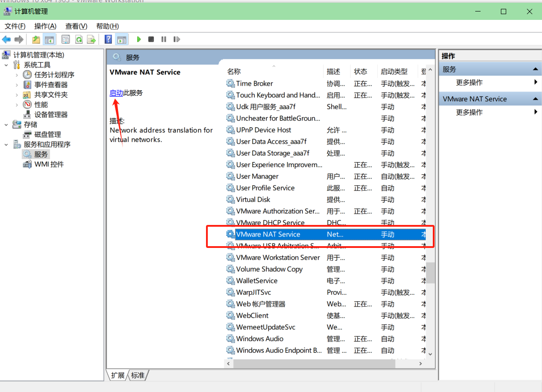Select the VMware NAT Service row
The height and width of the screenshot is (392, 542).
[x=326, y=234]
